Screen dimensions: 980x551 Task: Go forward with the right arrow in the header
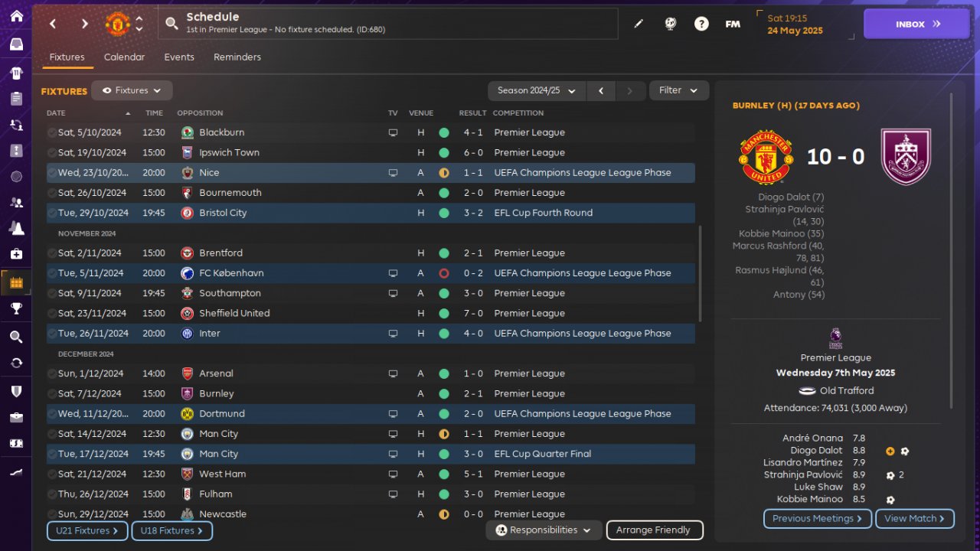tap(84, 24)
